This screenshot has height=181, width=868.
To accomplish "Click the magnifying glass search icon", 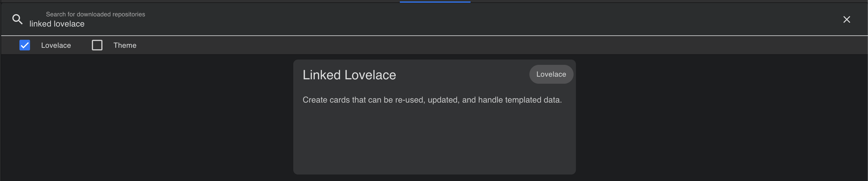I will (18, 19).
